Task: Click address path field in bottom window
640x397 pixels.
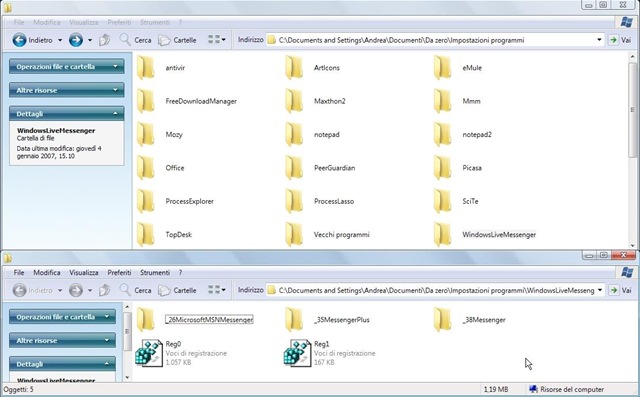Action: click(436, 290)
